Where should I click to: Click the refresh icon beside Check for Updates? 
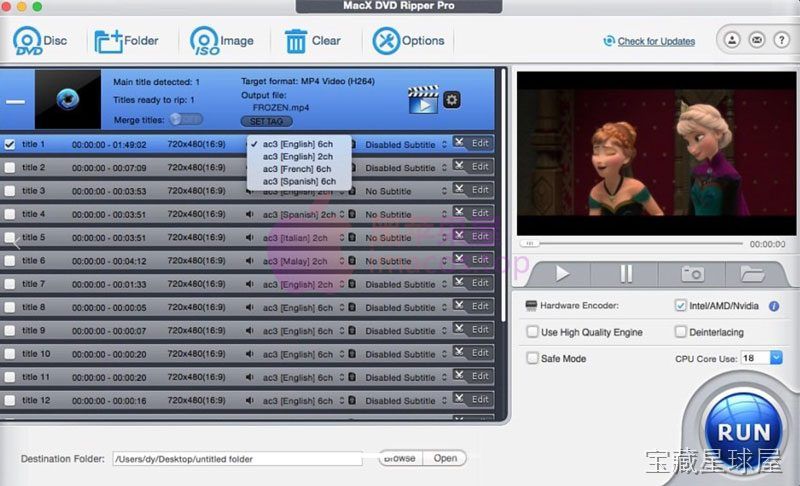609,41
